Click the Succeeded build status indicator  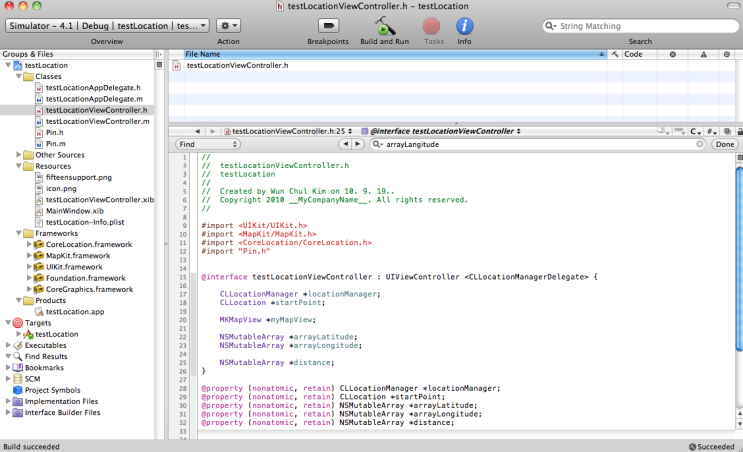[711, 446]
